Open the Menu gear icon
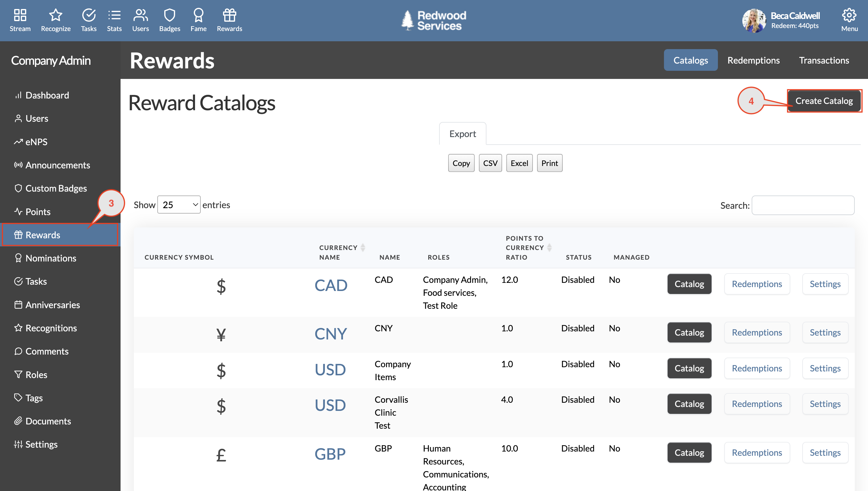This screenshot has height=491, width=868. point(849,15)
